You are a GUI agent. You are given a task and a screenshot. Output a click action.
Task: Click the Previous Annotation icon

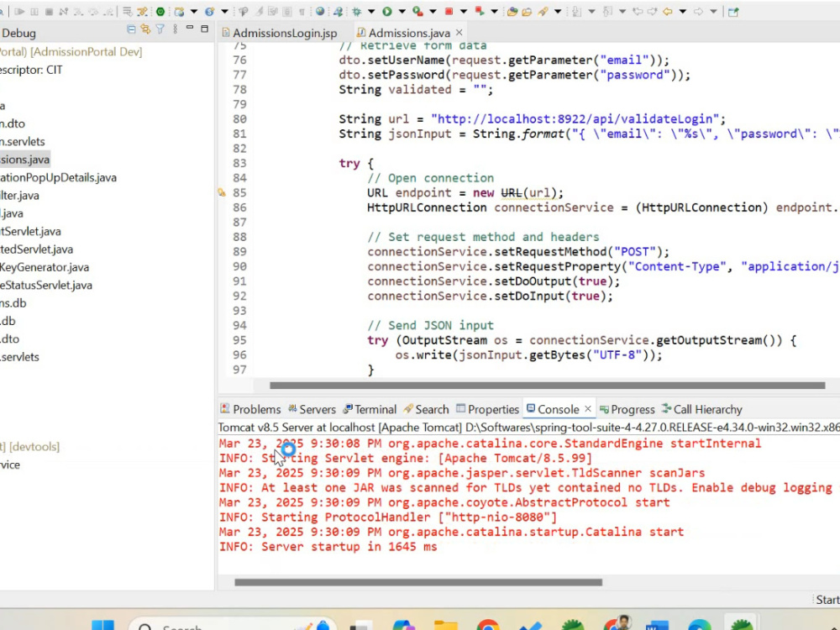pos(607,11)
